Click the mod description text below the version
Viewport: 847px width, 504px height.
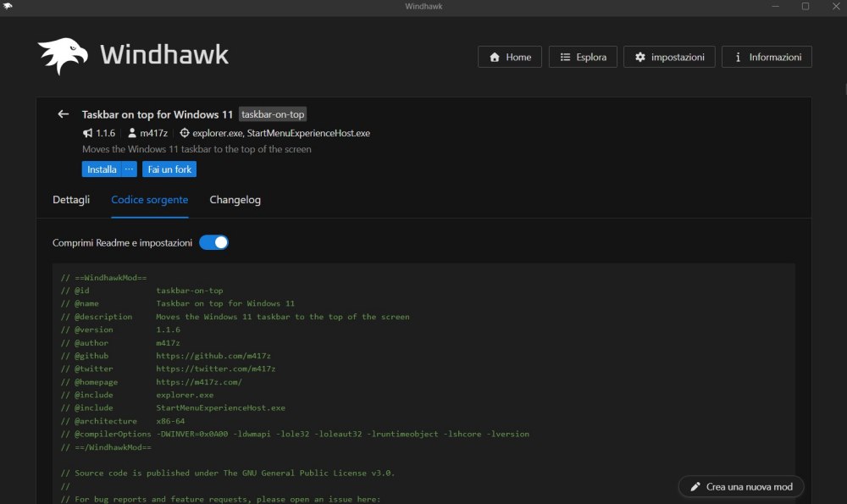197,149
